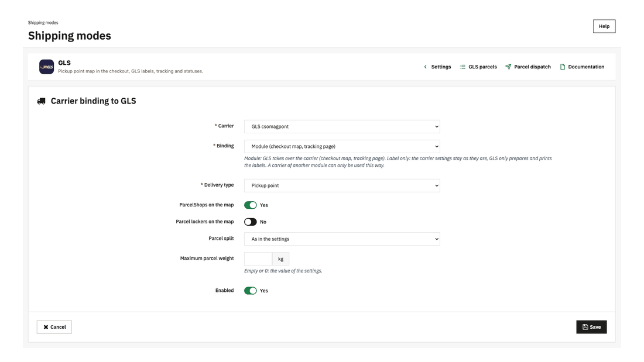Click the Shipping modes page title
The image size is (644, 362).
70,36
